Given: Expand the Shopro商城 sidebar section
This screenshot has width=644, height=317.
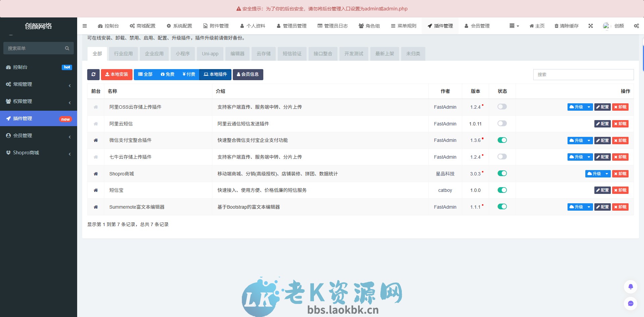Looking at the screenshot, I should click(x=39, y=153).
